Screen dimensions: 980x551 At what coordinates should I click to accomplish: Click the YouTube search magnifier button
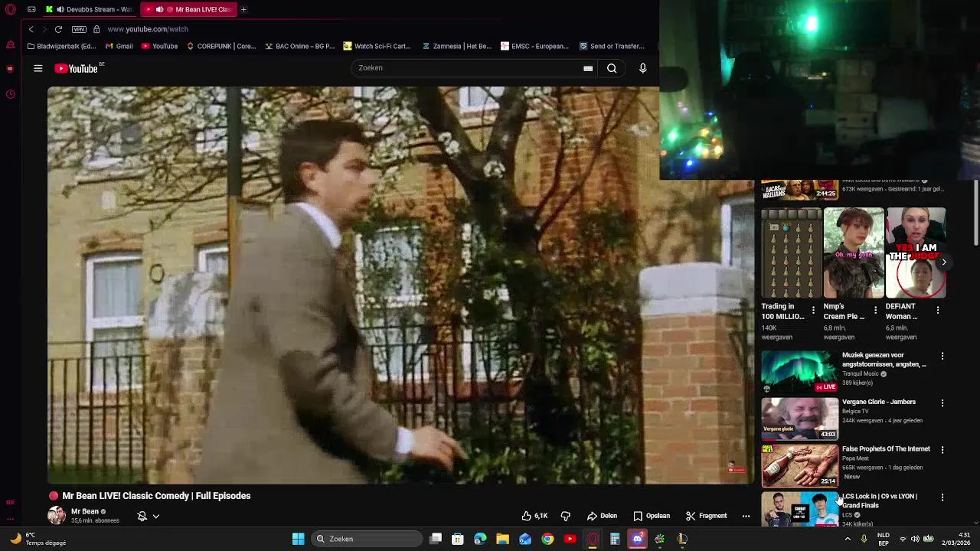612,68
